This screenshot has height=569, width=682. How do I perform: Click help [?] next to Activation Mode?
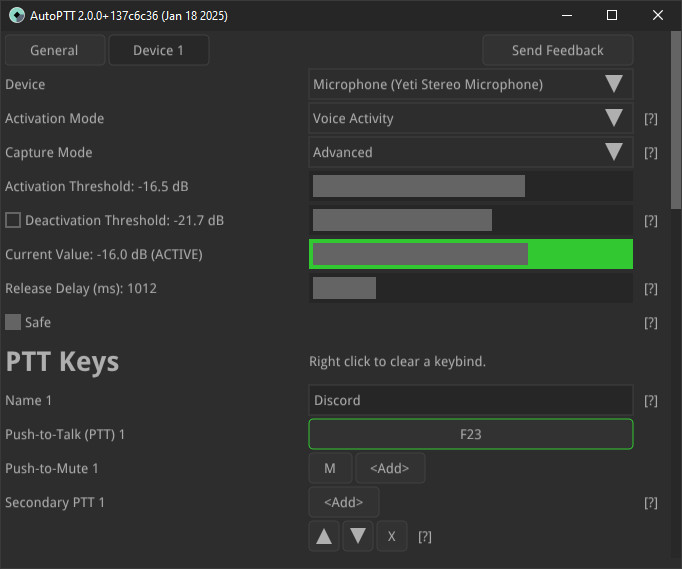pyautogui.click(x=651, y=119)
